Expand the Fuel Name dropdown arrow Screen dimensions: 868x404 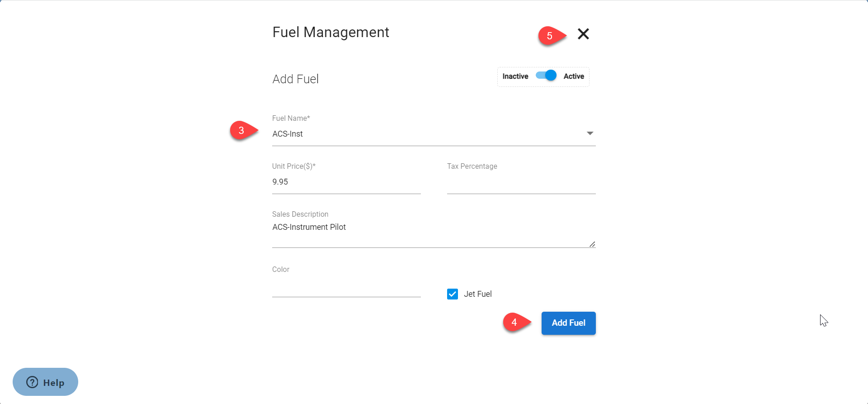point(590,133)
